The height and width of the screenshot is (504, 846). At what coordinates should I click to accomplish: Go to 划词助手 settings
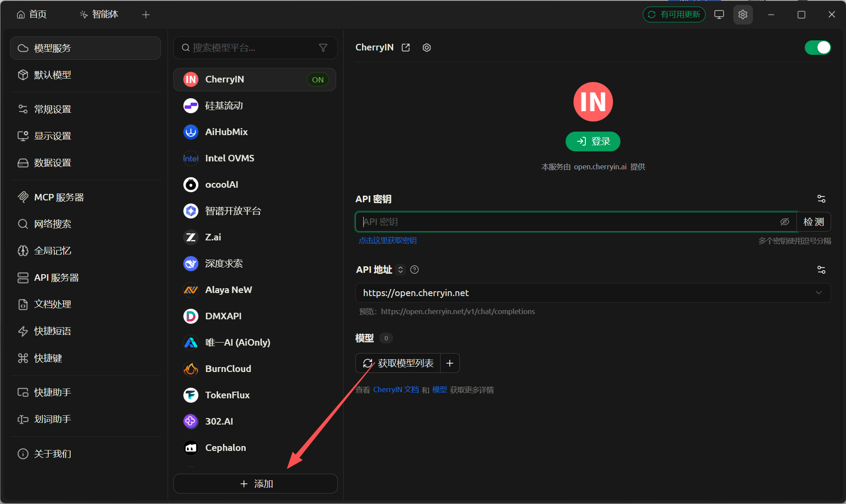[86, 419]
